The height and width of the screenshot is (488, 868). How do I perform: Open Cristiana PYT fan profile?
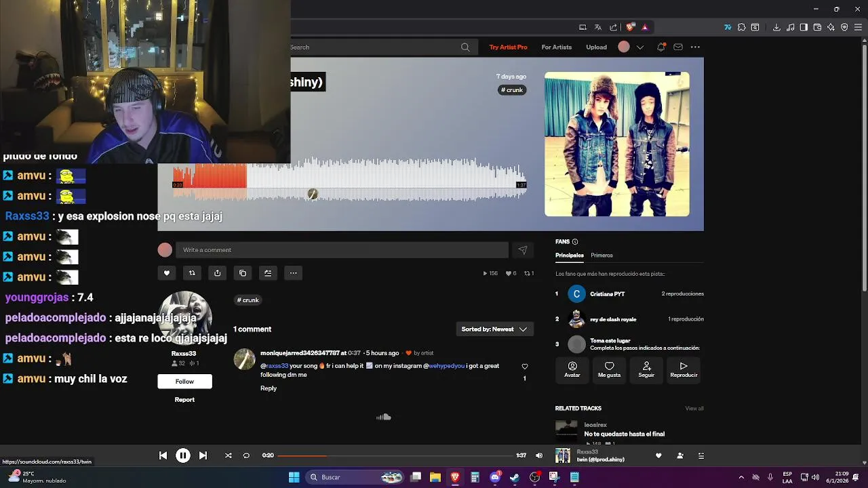tap(607, 294)
